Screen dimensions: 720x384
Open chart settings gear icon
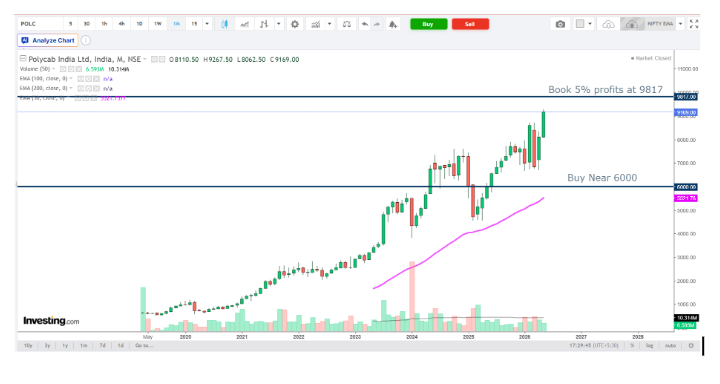click(295, 24)
